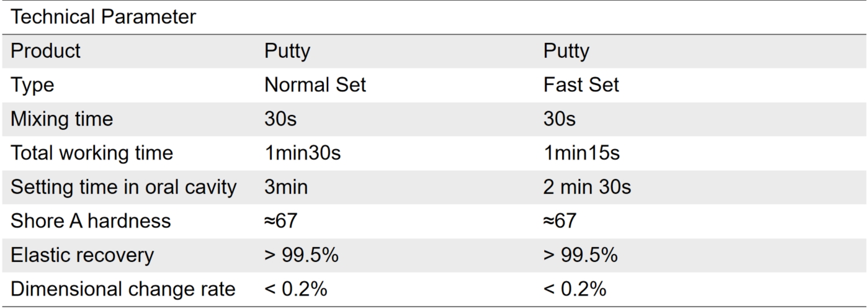Click the Dimensional change rate label
The height and width of the screenshot is (308, 868).
pyautogui.click(x=123, y=289)
